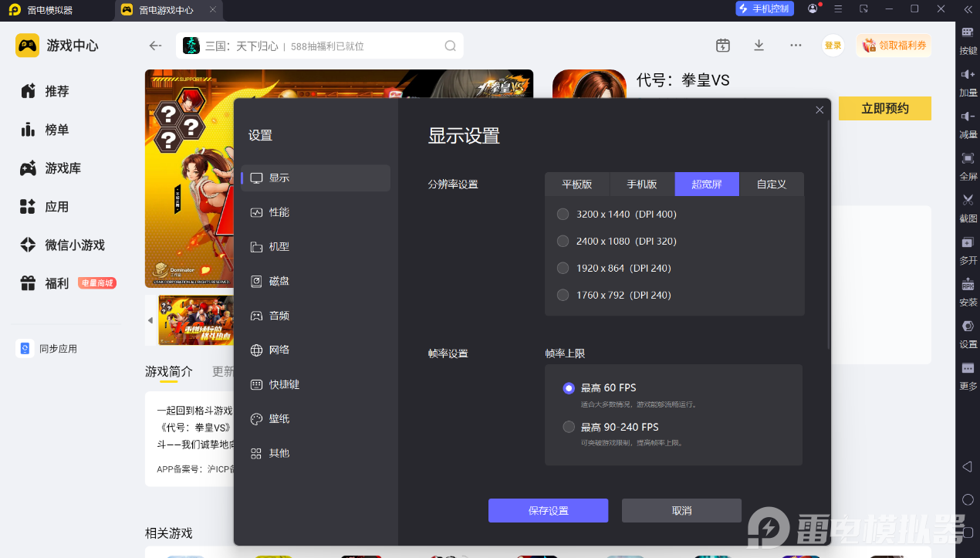Viewport: 980px width, 558px height.
Task: Click the game center back arrow
Action: 155,46
